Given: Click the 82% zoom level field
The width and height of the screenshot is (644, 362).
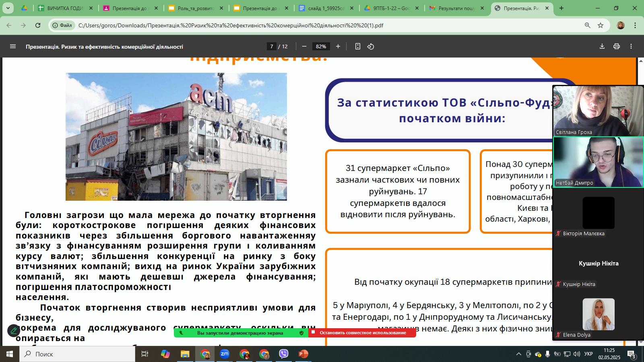Looking at the screenshot, I should [x=321, y=46].
